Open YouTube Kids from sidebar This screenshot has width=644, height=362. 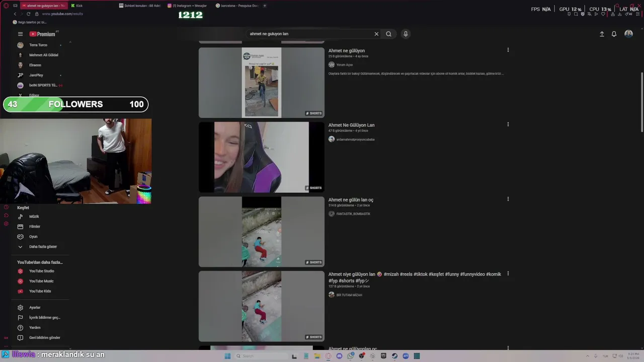(40, 291)
